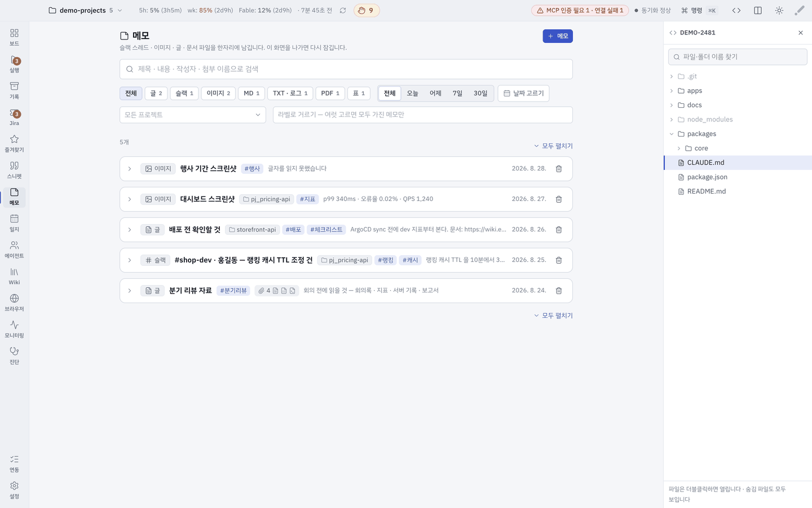The image size is (812, 508).
Task: Delete the 분기 리뷰 자료 memo
Action: tap(559, 291)
